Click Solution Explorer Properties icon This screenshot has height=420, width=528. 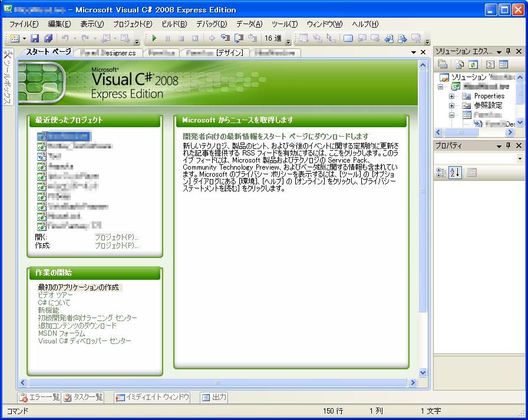coord(443,64)
